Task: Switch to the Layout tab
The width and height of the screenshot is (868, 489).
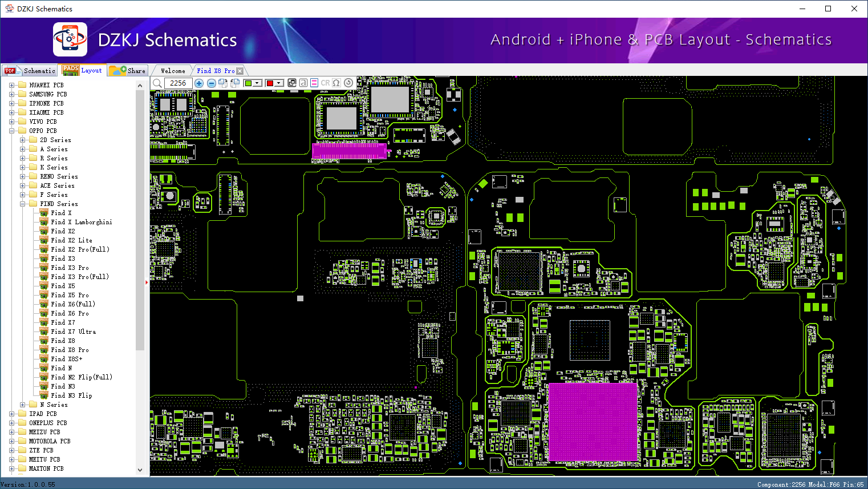Action: coord(83,70)
